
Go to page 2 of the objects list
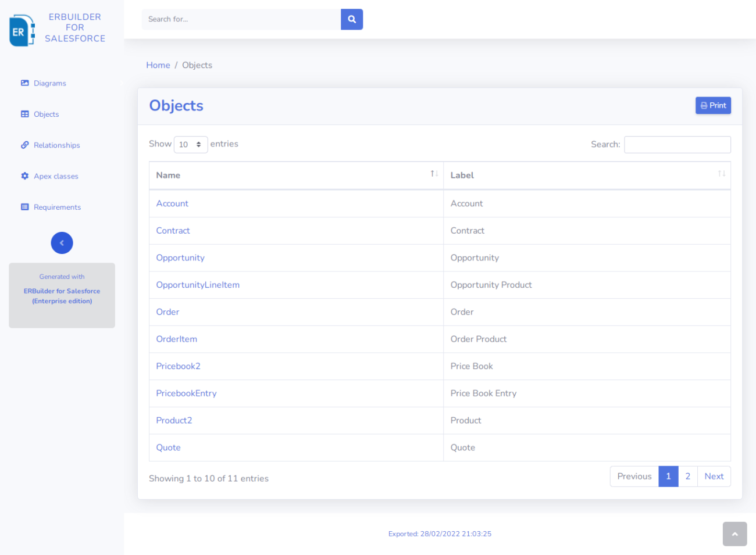tap(688, 476)
